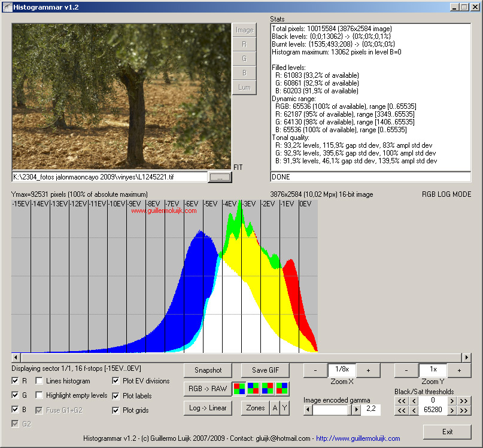Toggle Plot EV divisions checkbox
483x448 pixels.
coord(116,381)
